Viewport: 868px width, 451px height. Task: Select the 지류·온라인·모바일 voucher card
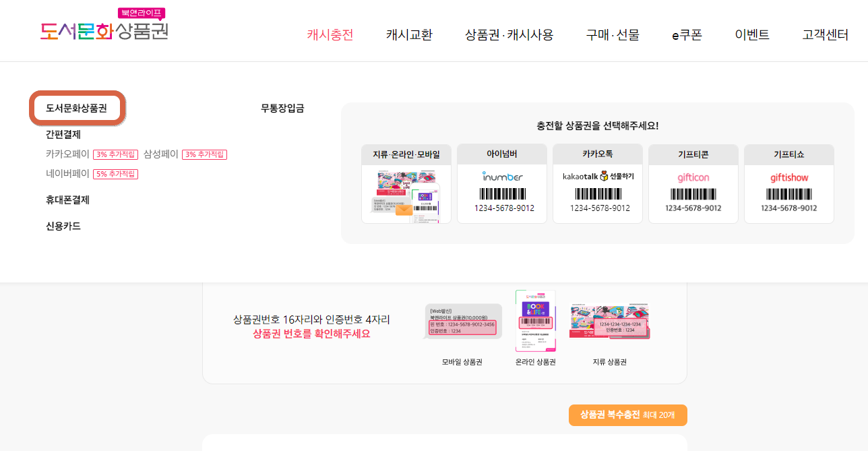point(406,184)
